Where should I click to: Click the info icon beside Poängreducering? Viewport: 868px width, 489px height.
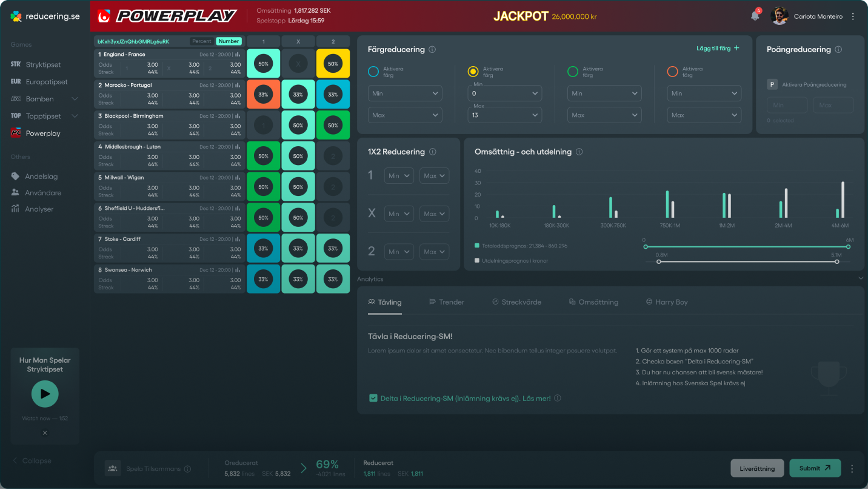[x=838, y=50]
